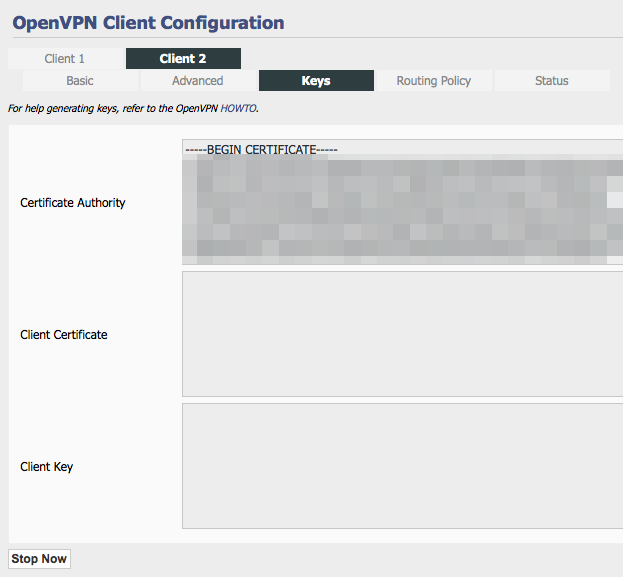Select the Client Certificate label text

pos(64,335)
